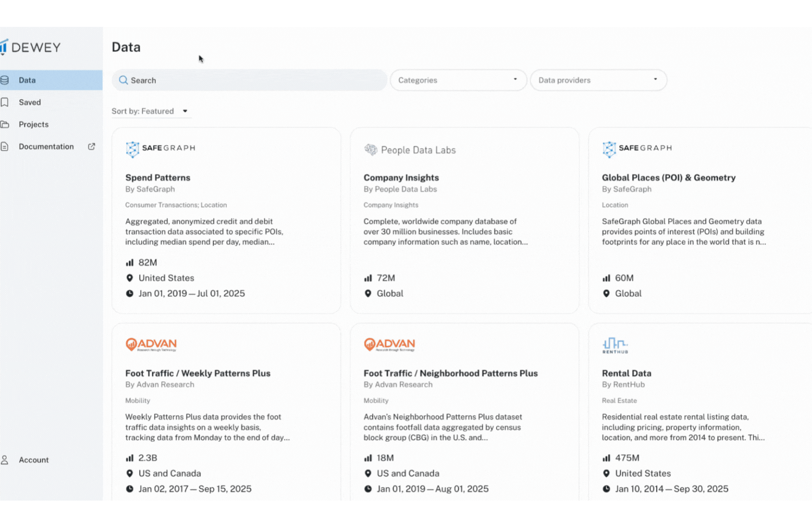
Task: Open Foot Traffic / Weekly Patterns Plus
Action: click(x=198, y=373)
